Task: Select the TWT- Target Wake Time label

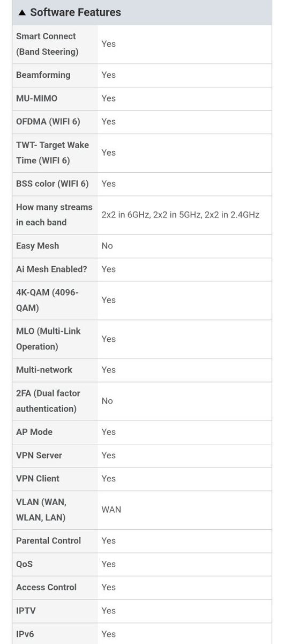Action: (53, 153)
